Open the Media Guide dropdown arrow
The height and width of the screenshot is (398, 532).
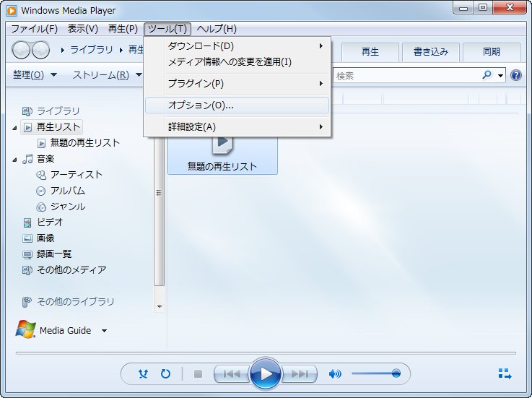click(105, 331)
